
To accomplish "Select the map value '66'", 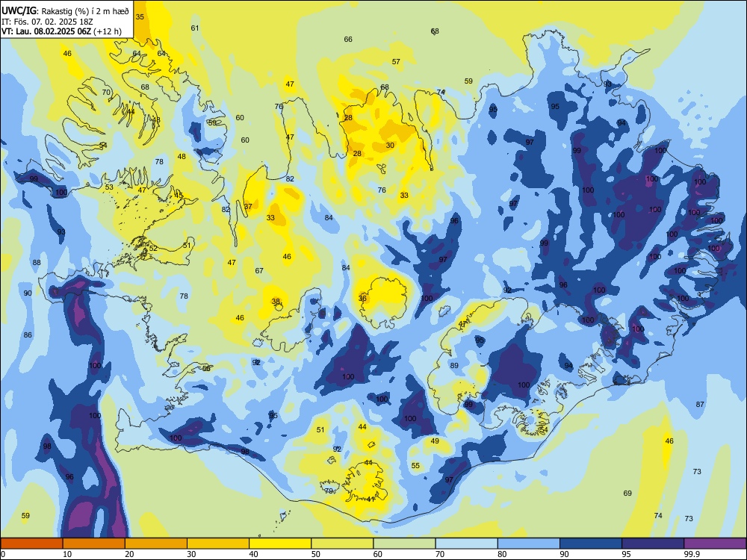I will 348,39.
